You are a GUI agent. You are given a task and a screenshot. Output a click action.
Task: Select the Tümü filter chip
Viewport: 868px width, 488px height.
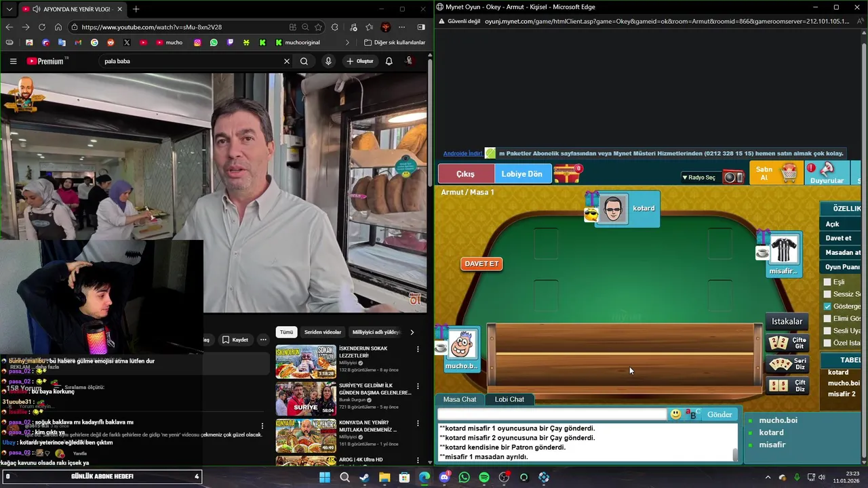[x=287, y=332]
